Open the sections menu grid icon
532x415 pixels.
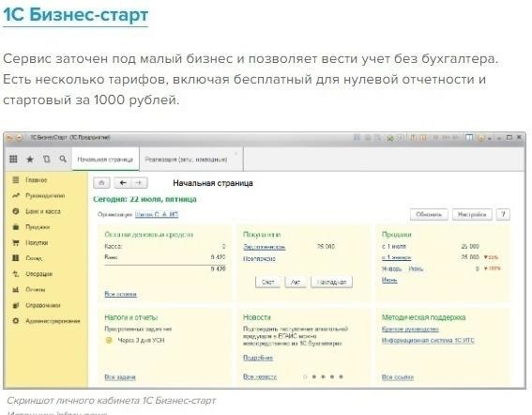pos(13,159)
